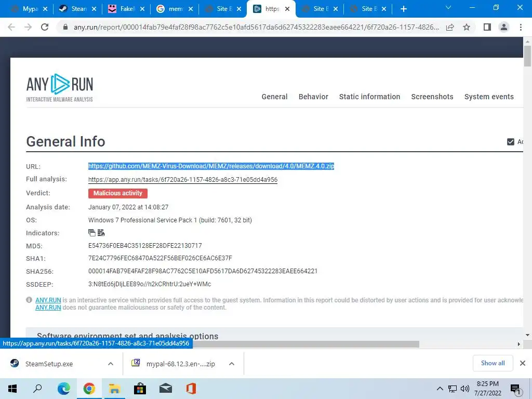Click the share page icon in address bar
The width and height of the screenshot is (532, 399).
pyautogui.click(x=450, y=27)
